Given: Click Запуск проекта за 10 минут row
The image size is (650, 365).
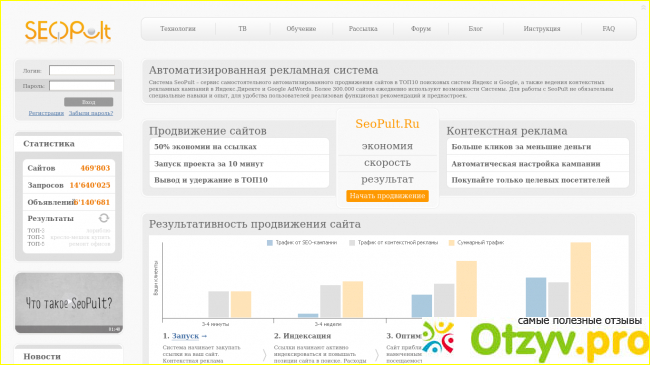Looking at the screenshot, I should [239, 163].
